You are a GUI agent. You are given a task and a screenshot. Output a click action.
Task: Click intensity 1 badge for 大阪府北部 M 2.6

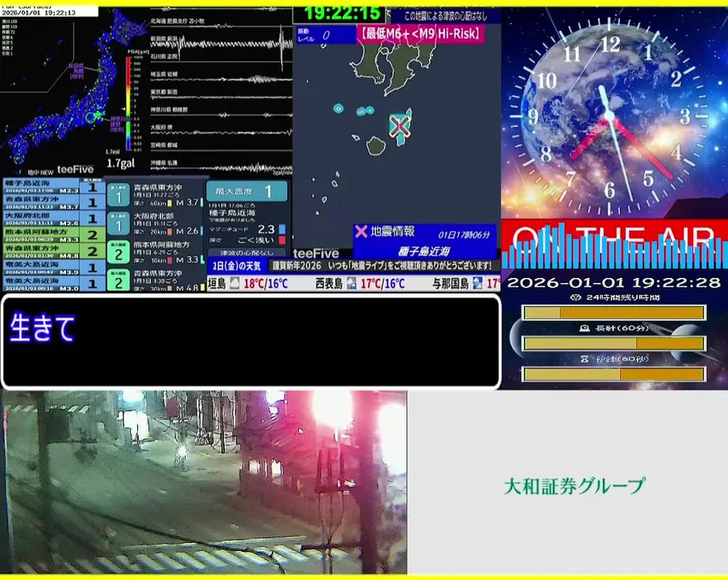118,225
